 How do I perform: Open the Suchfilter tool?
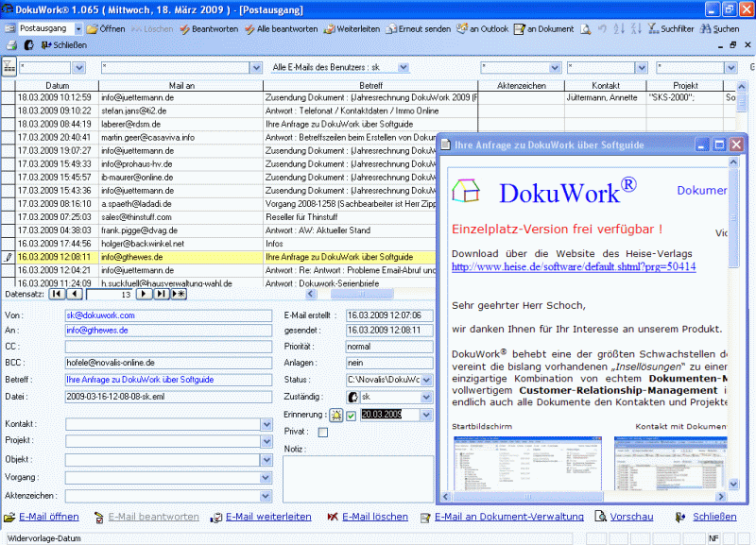coord(671,29)
